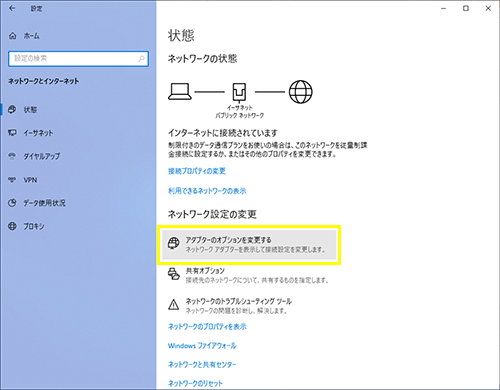Image resolution: width=500 pixels, height=390 pixels.
Task: Click ネットワークのリセット link
Action: 195,384
